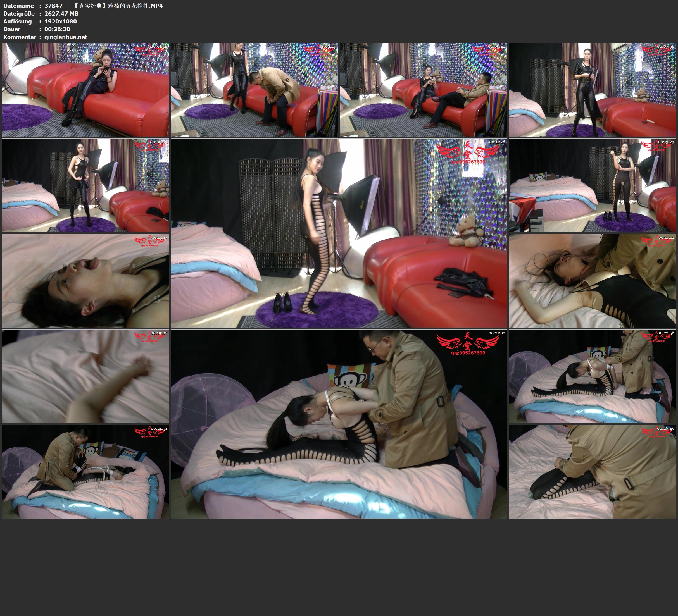Open the frame marked 00:05:44
The height and width of the screenshot is (616, 678).
tap(424, 89)
